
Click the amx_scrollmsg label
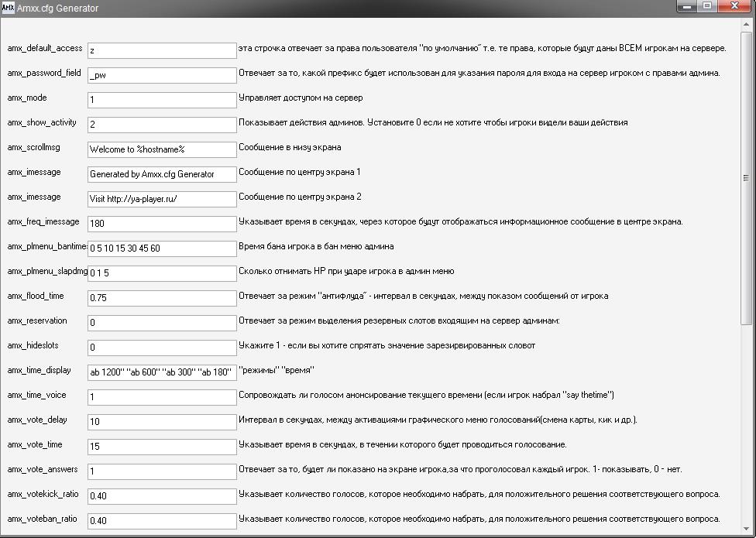click(x=34, y=147)
